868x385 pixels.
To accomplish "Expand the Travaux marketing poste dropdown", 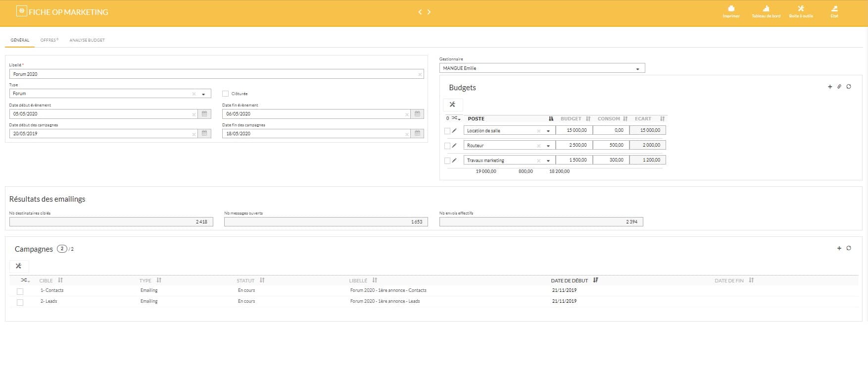I will pos(548,161).
